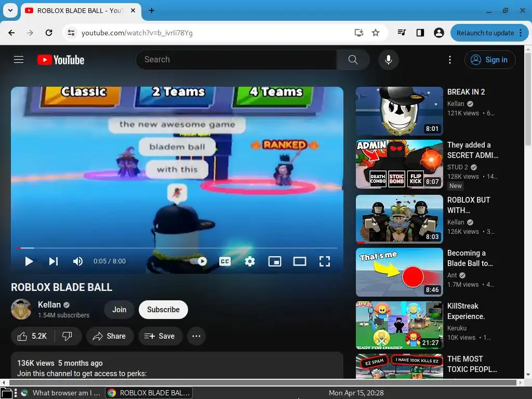Dislike the video
This screenshot has height=399, width=532.
(68, 336)
